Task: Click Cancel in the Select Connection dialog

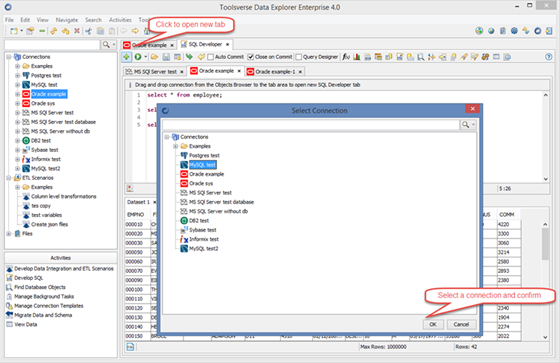Action: [x=461, y=324]
